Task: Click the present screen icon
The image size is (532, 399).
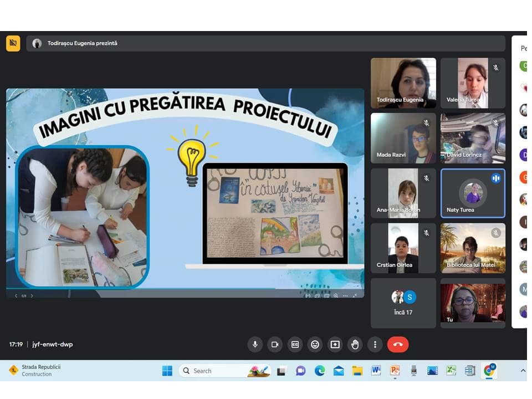Action: click(335, 345)
